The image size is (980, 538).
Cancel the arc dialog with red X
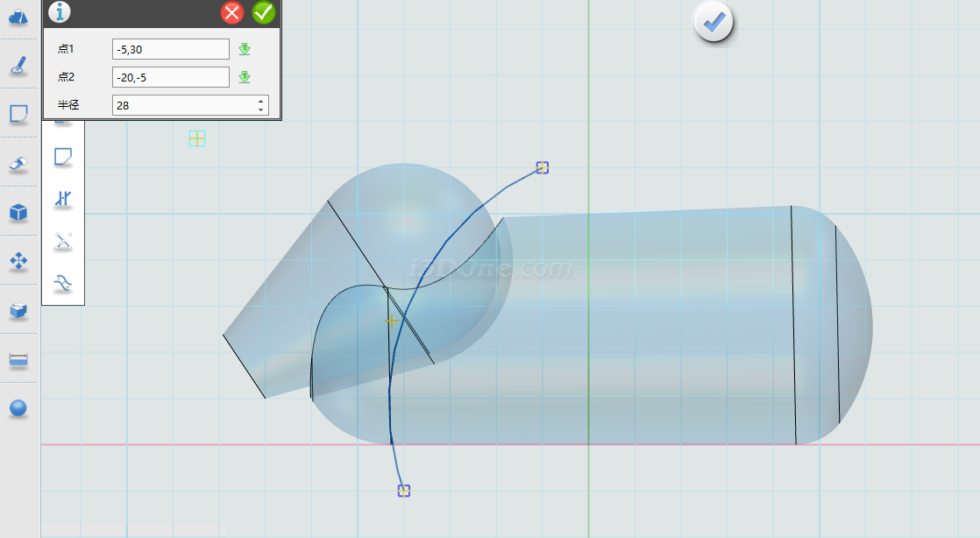coord(232,12)
